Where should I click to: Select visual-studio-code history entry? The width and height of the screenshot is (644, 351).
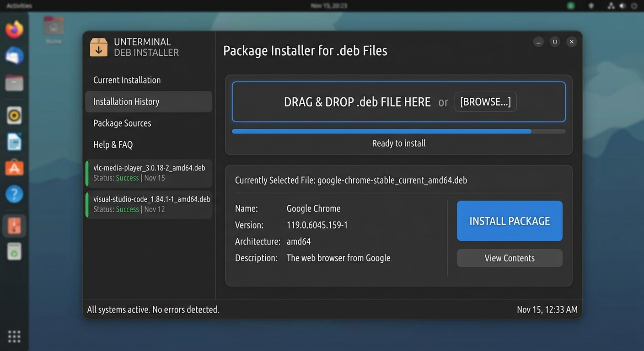coord(149,204)
